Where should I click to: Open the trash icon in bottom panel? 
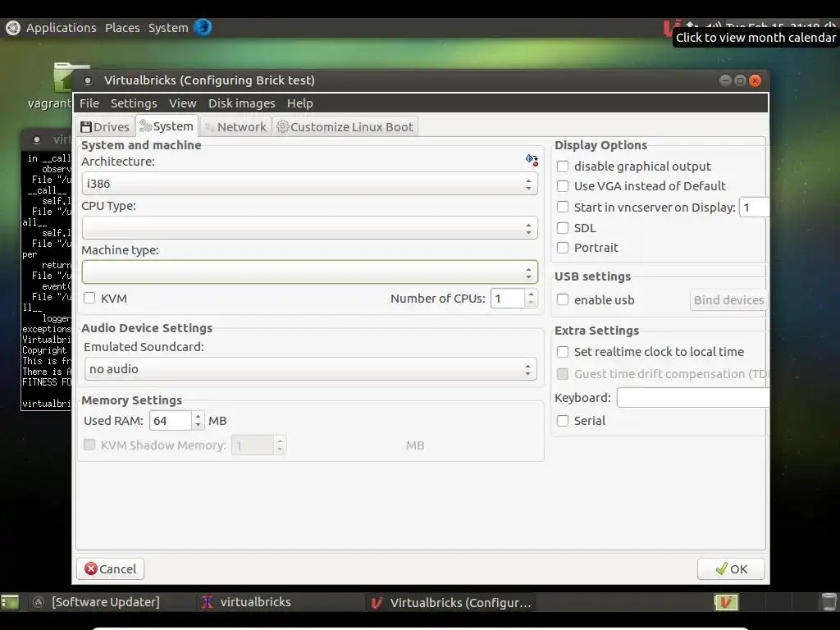(829, 601)
